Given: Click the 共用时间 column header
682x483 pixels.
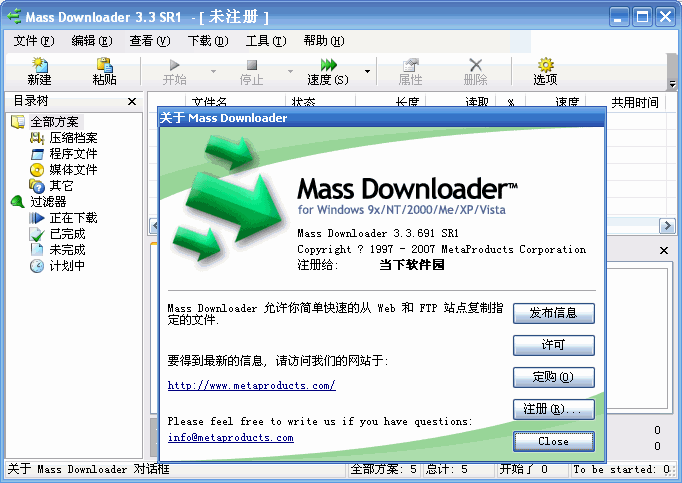Looking at the screenshot, I should click(635, 102).
